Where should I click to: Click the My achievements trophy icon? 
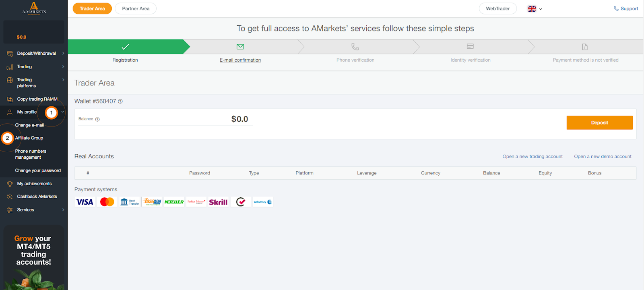(x=10, y=184)
